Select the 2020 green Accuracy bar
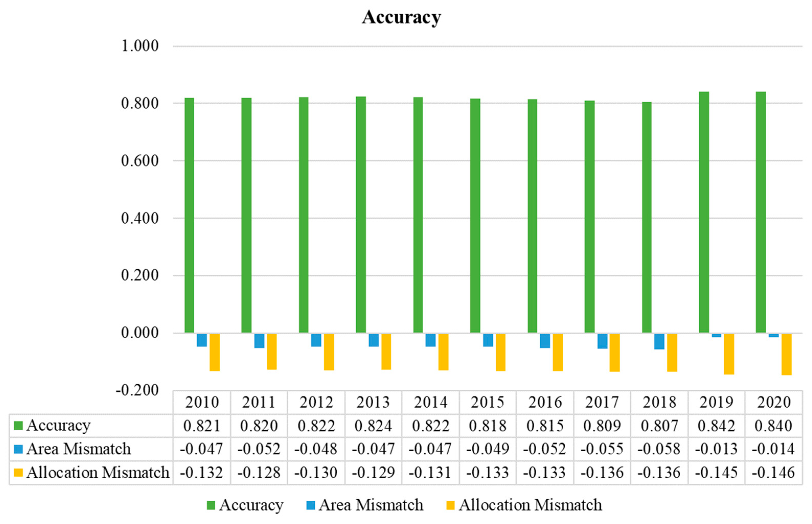This screenshot has height=524, width=812. pyautogui.click(x=761, y=212)
